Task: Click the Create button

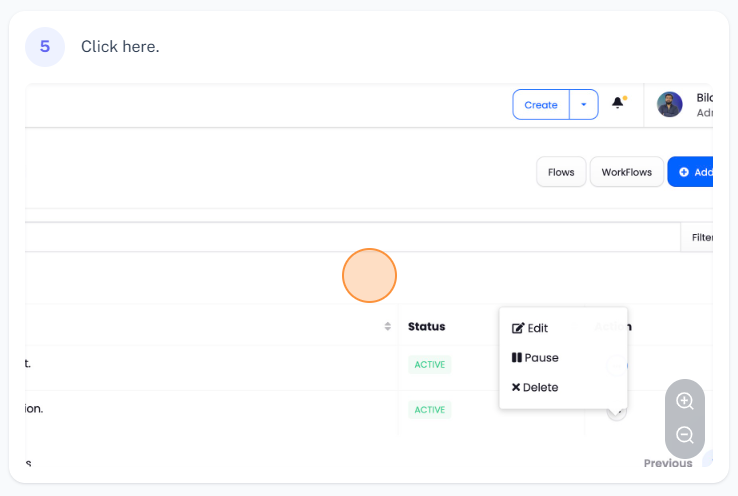Action: click(541, 105)
